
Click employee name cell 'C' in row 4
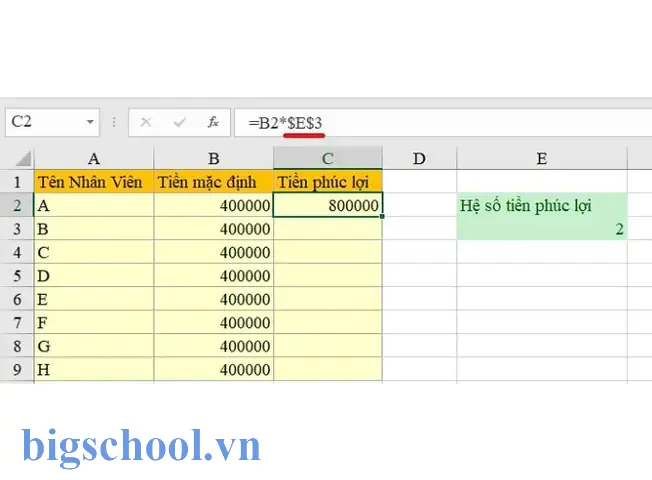(94, 252)
